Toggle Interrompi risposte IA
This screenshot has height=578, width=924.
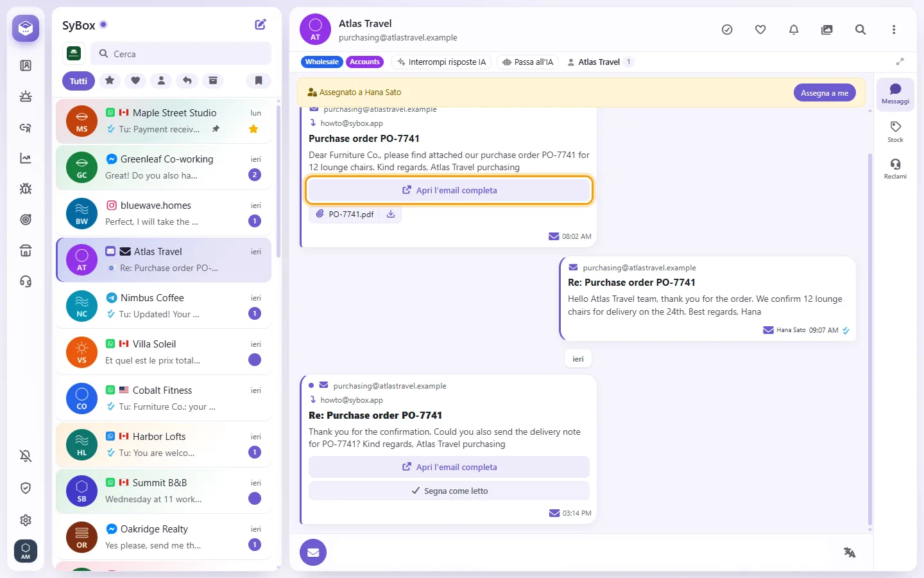pos(441,62)
